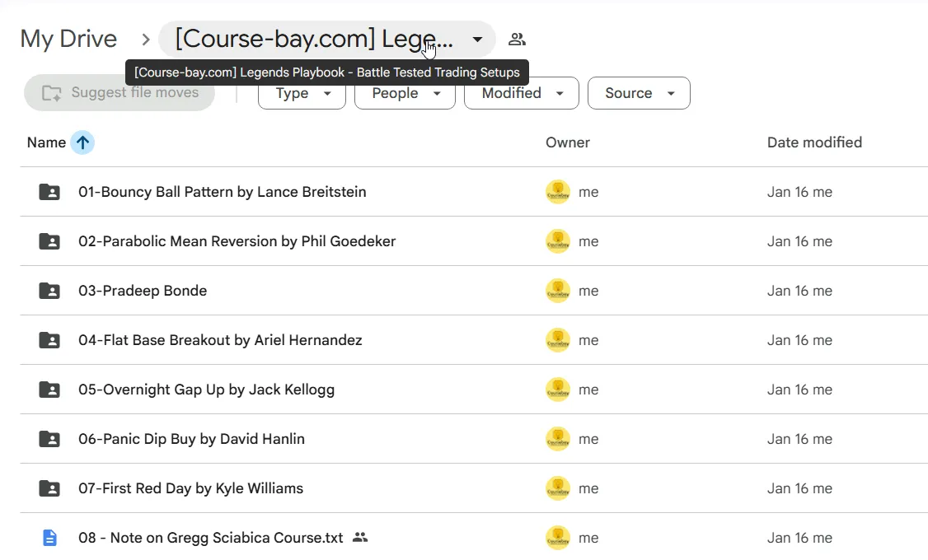
Task: Click the owner avatar in the 04-Flat Base Breakout row
Action: [x=557, y=340]
